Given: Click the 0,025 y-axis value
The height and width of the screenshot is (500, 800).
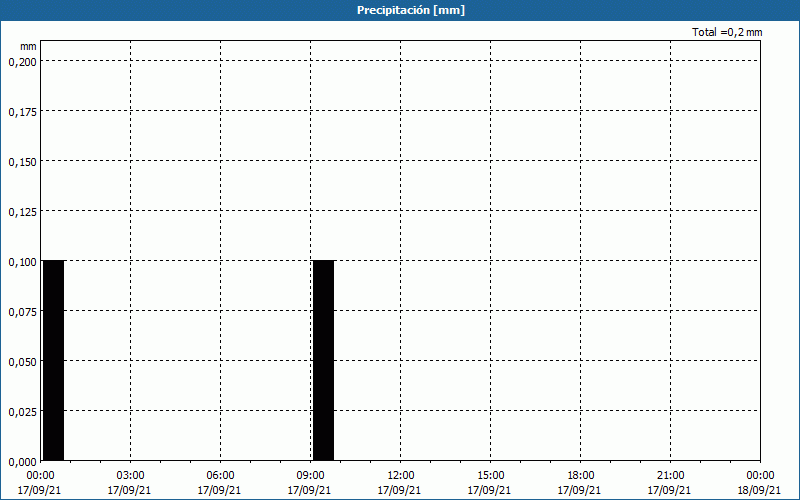Looking at the screenshot, I should click(x=22, y=411).
